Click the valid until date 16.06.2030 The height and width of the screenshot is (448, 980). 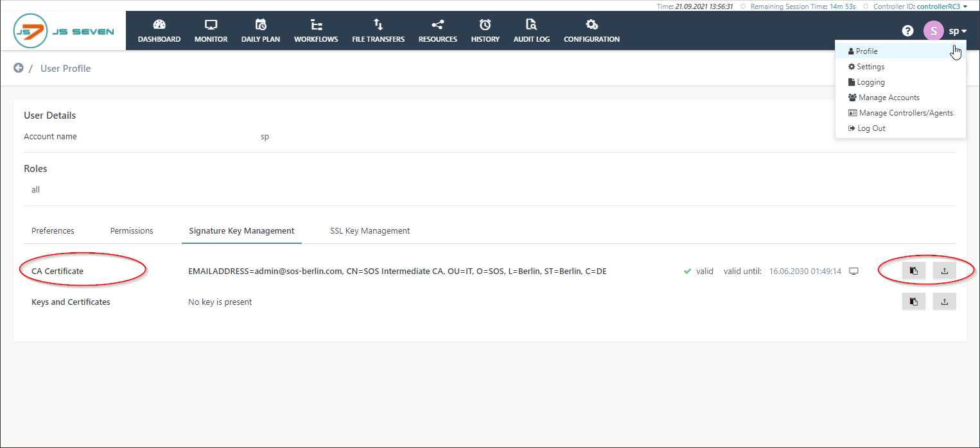(805, 271)
